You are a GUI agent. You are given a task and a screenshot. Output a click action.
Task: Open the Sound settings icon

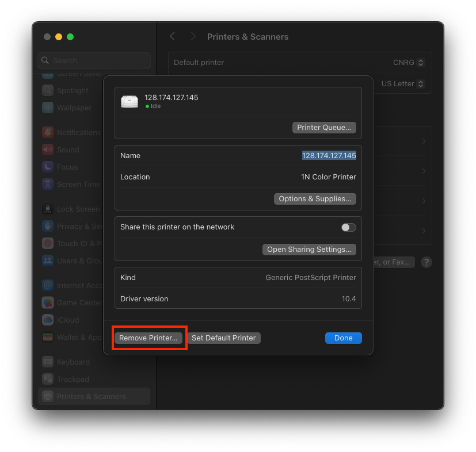click(48, 150)
